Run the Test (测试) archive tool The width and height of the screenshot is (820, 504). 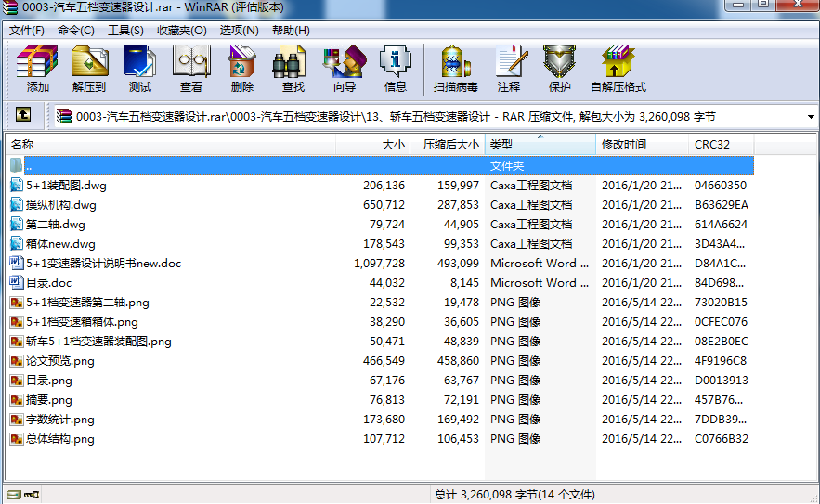140,69
